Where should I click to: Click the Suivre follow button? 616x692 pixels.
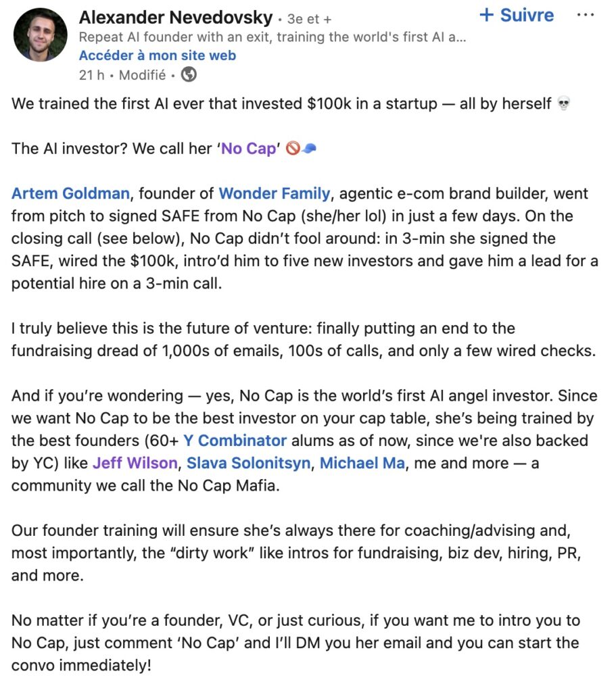click(516, 15)
